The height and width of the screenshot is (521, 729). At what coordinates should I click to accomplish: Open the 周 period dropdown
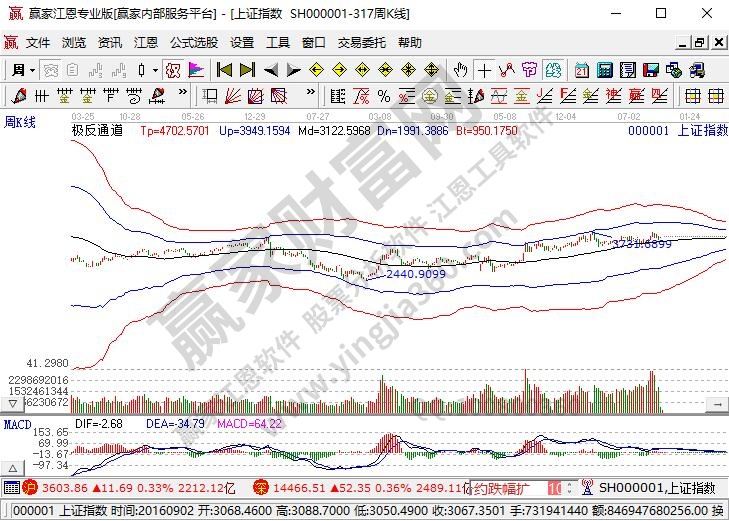22,70
